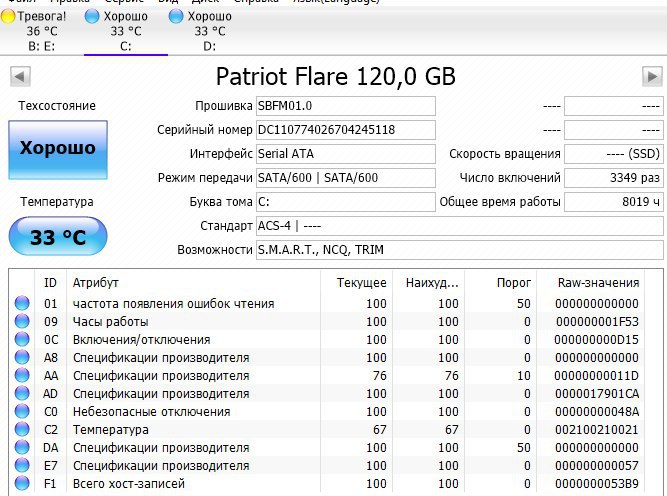Click the firmware field SBFM01.0
The width and height of the screenshot is (667, 496).
click(346, 106)
